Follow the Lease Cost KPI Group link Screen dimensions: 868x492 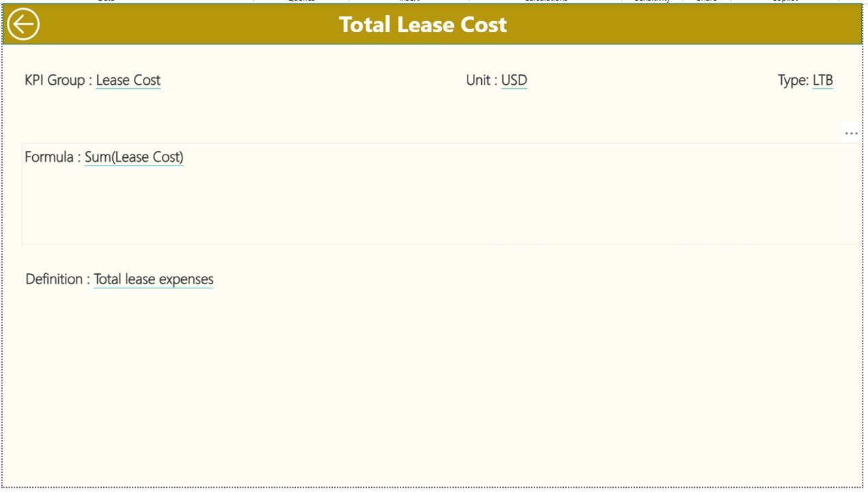128,80
